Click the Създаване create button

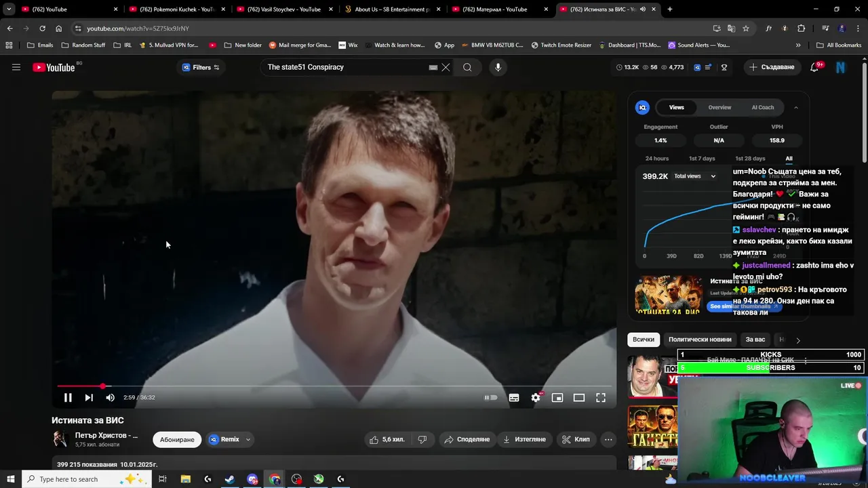(x=772, y=67)
